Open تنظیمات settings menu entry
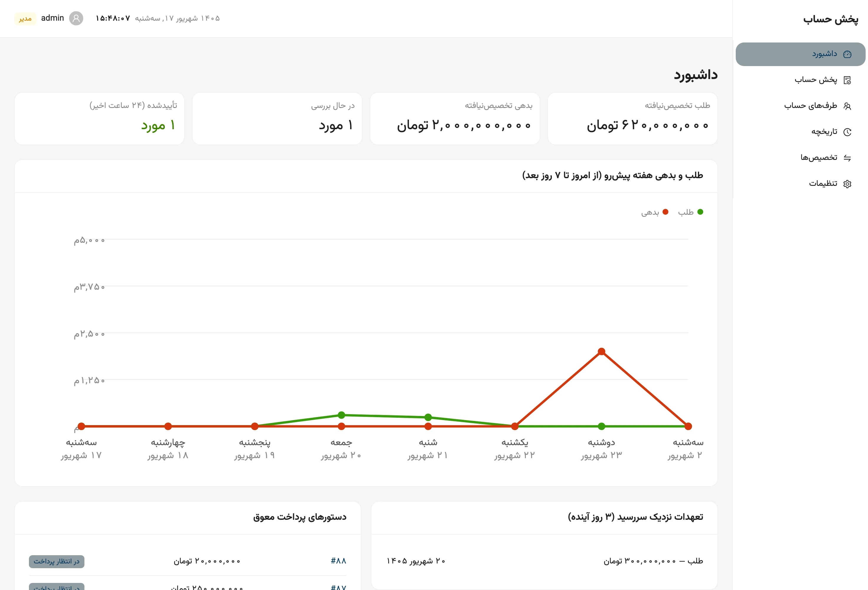This screenshot has width=868, height=590. (x=800, y=183)
